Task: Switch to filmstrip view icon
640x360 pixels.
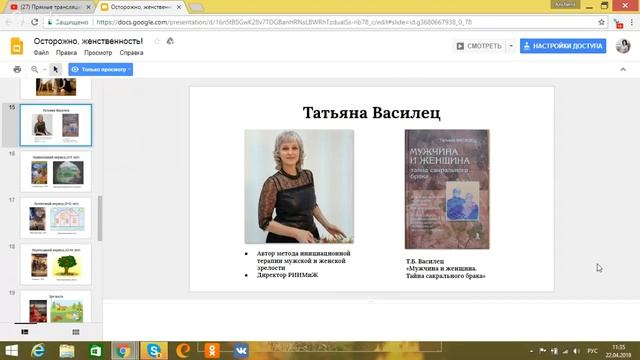Action: click(x=25, y=332)
